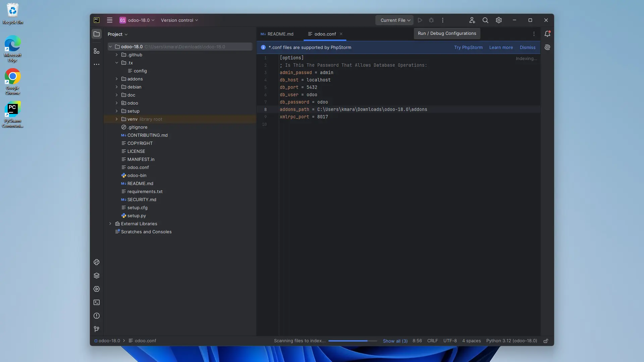Dismiss the PhpStorm banner
The image size is (644, 362).
click(x=527, y=47)
